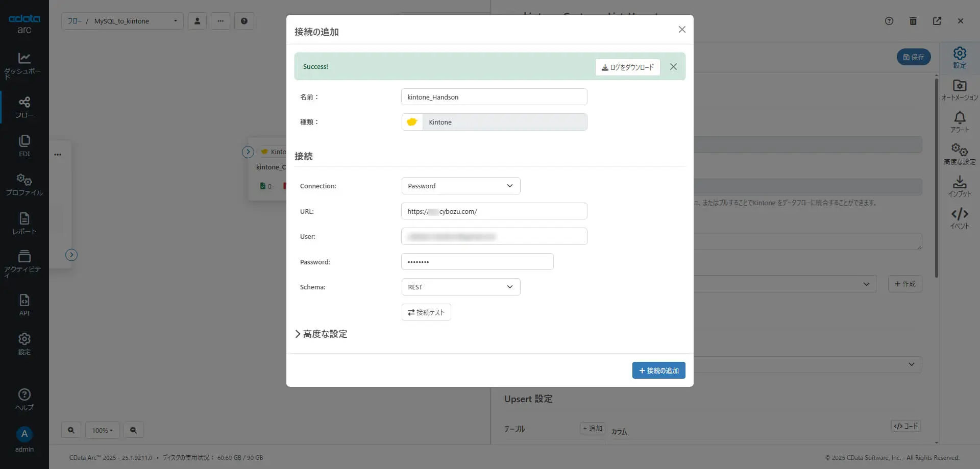Click the Add table button in Upsert settings

(x=592, y=429)
